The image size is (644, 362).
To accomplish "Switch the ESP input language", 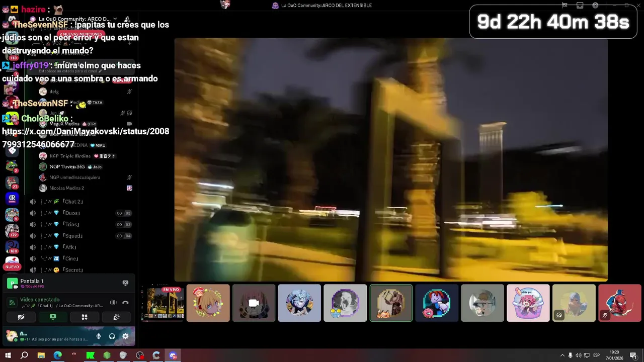I will click(x=596, y=355).
